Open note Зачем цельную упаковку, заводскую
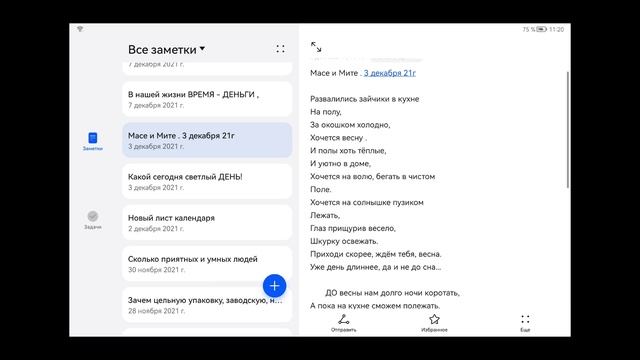 207,305
